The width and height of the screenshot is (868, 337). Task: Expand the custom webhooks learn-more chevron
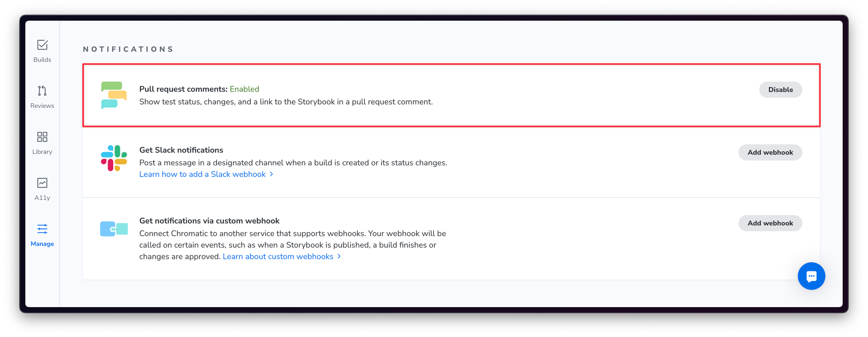point(339,256)
